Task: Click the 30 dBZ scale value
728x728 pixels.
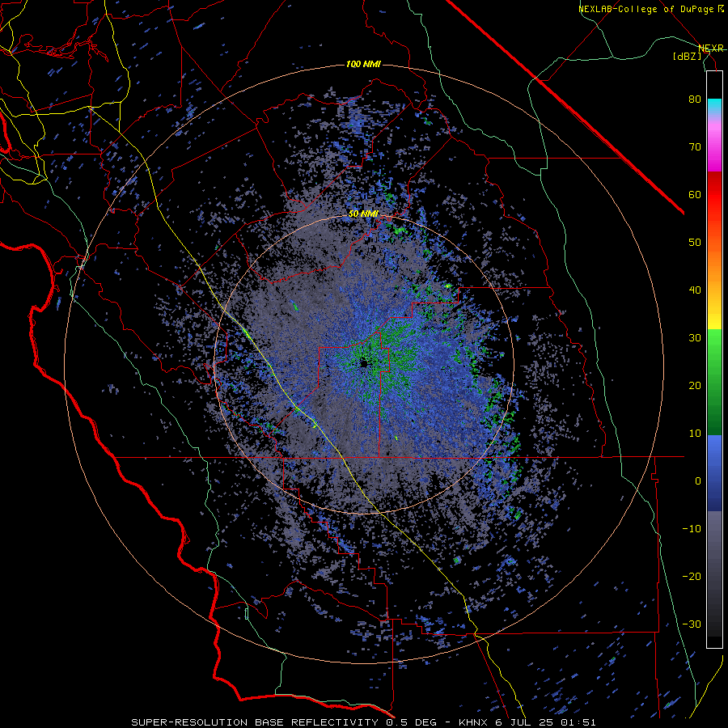Action: [695, 337]
